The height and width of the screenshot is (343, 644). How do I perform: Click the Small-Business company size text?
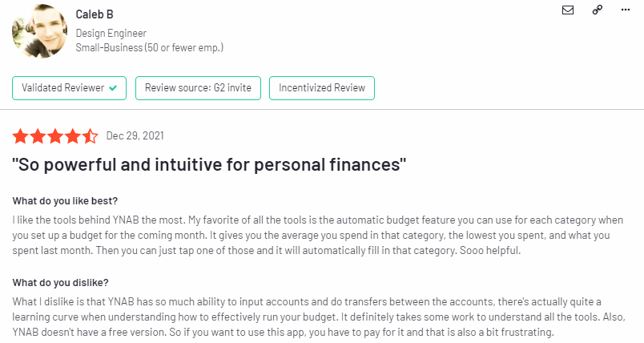tap(149, 48)
